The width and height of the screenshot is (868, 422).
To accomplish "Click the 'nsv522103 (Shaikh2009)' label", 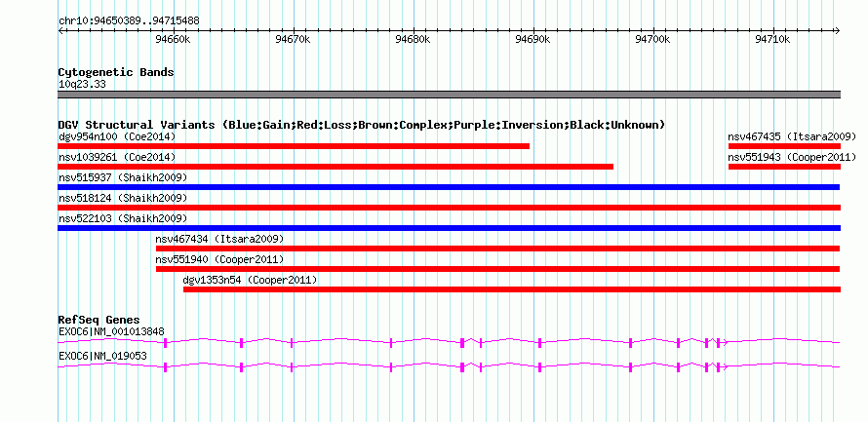I will point(123,218).
